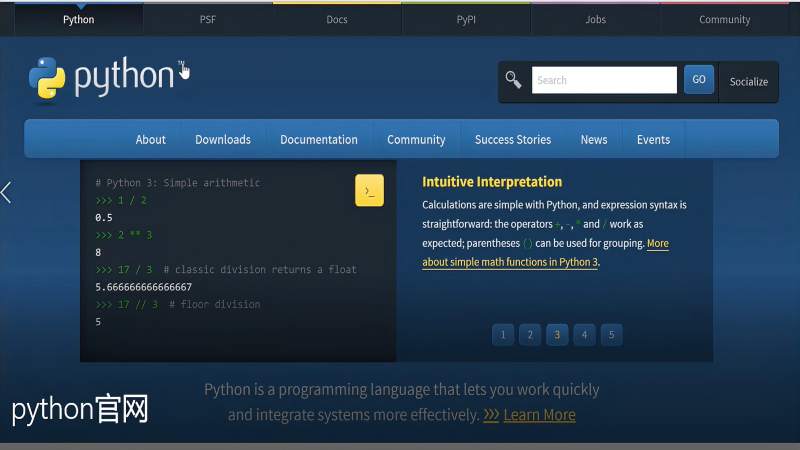800x450 pixels.
Task: Switch to slide 1 of the code carousel
Action: 503,335
